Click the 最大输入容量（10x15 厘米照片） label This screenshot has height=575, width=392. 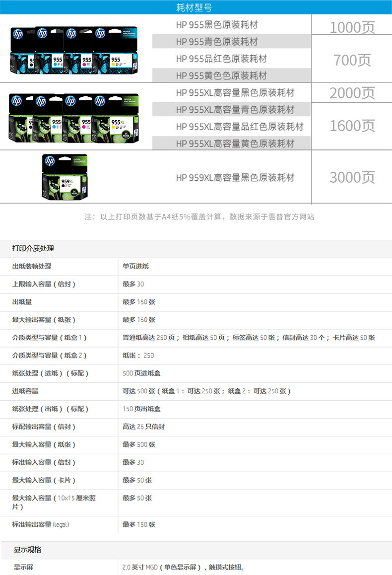click(x=54, y=503)
